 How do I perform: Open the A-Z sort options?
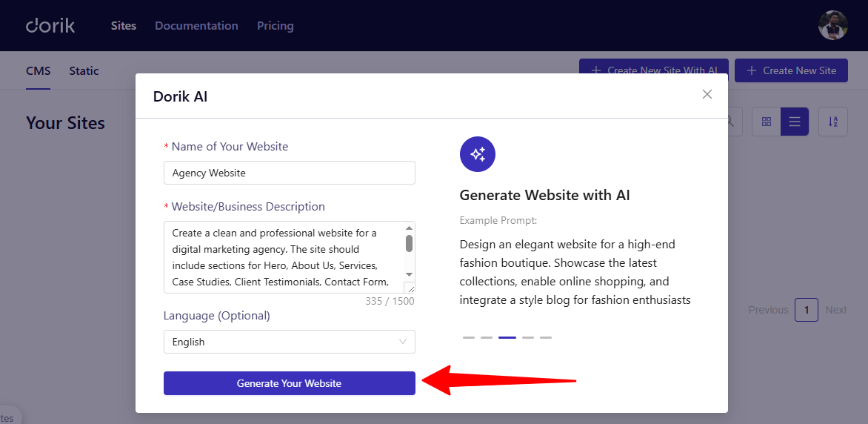[x=833, y=122]
